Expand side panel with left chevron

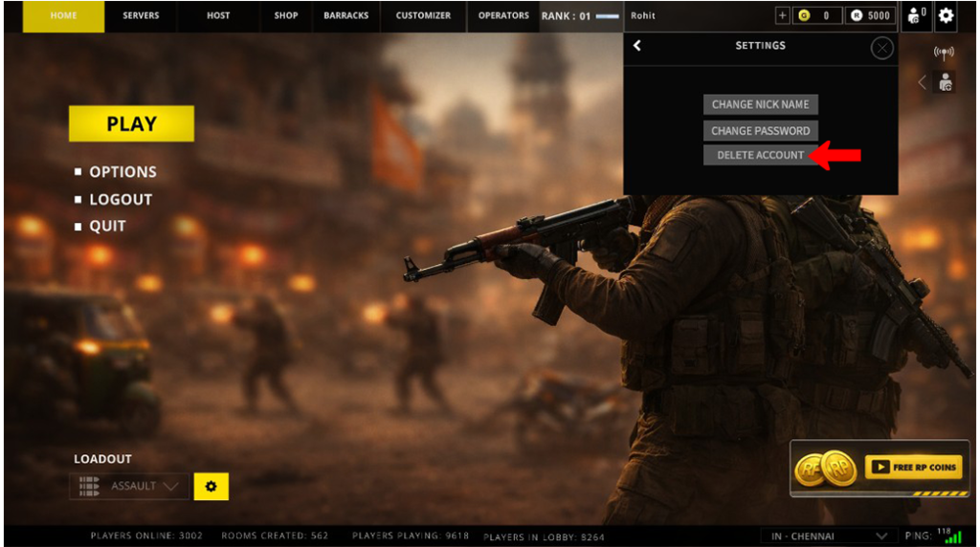pos(923,83)
